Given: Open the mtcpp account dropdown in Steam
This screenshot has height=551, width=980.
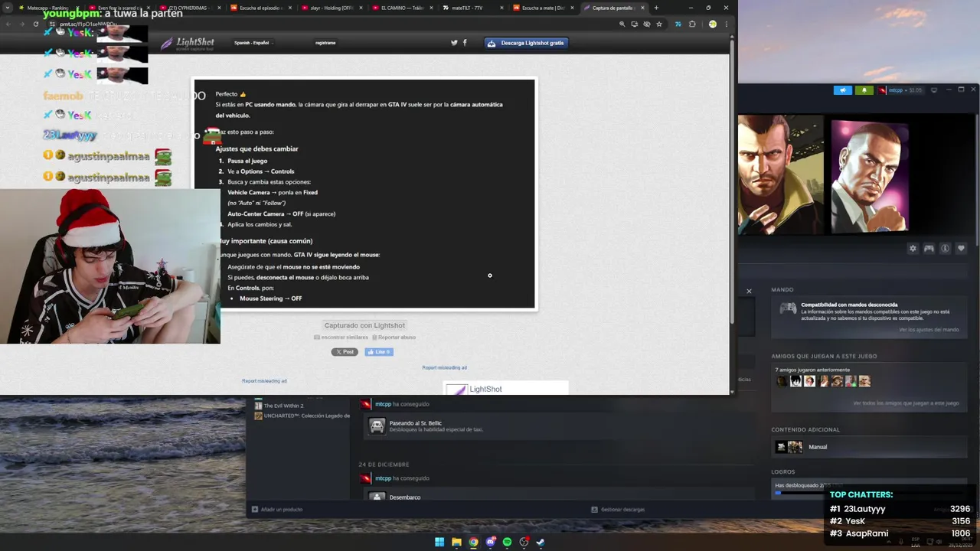Looking at the screenshot, I should (900, 90).
